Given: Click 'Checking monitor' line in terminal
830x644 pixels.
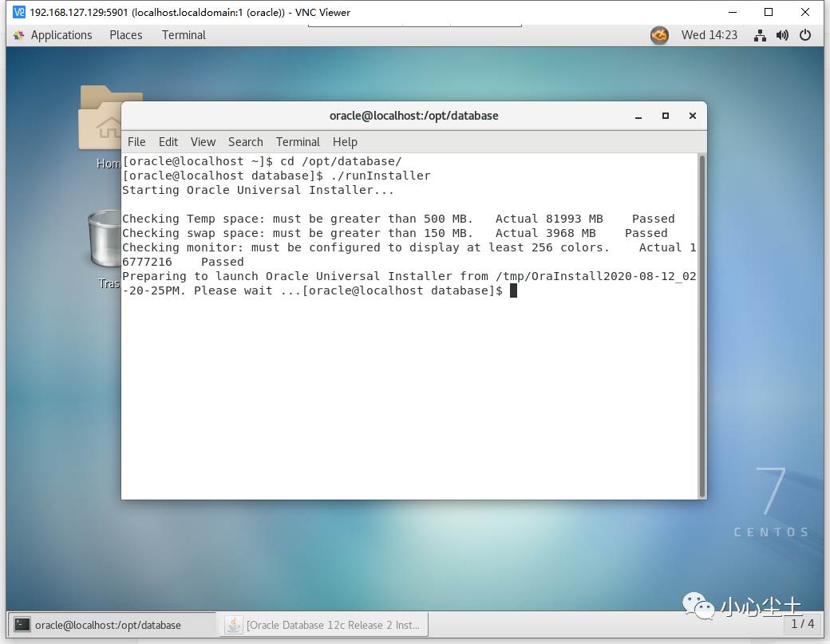Looking at the screenshot, I should (408, 247).
